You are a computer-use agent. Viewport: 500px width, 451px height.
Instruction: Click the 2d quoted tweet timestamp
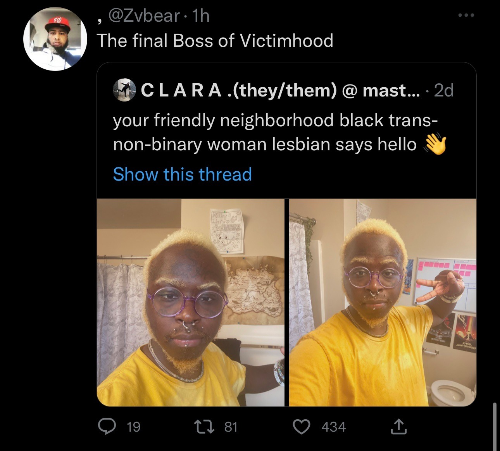[444, 90]
